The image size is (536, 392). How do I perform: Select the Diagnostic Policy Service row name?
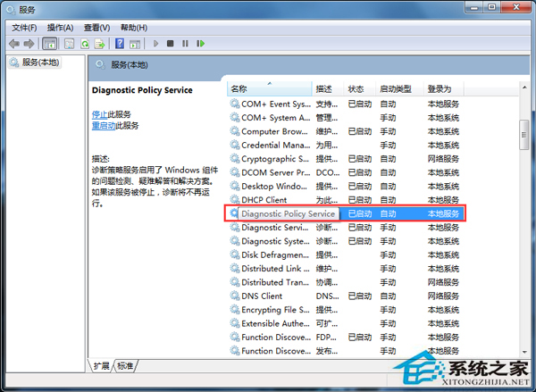pos(289,213)
